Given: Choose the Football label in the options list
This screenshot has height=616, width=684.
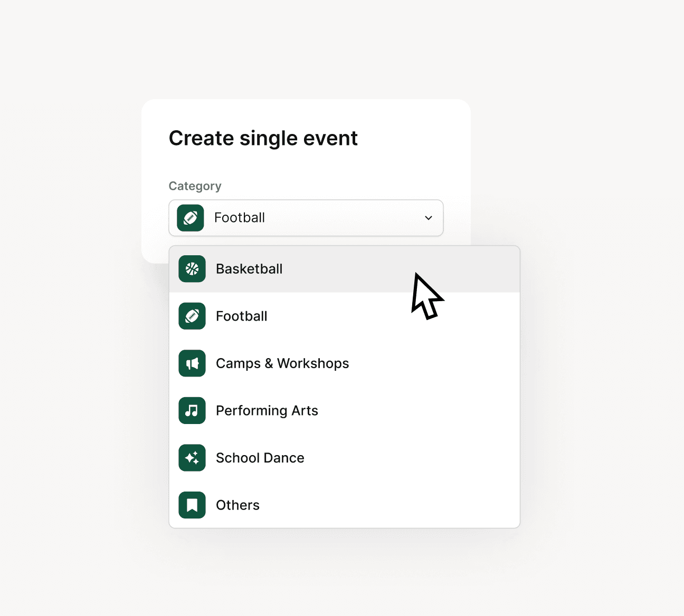Looking at the screenshot, I should pos(242,316).
